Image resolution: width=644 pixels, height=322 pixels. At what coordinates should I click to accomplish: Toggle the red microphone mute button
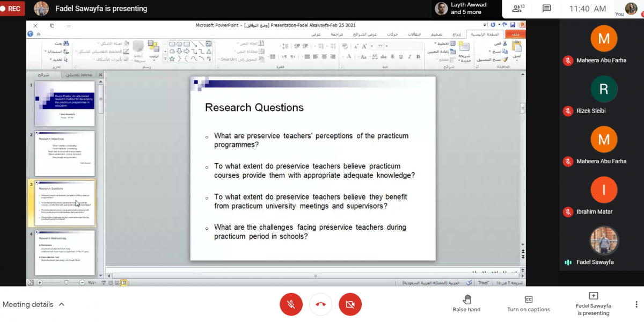coord(291,304)
